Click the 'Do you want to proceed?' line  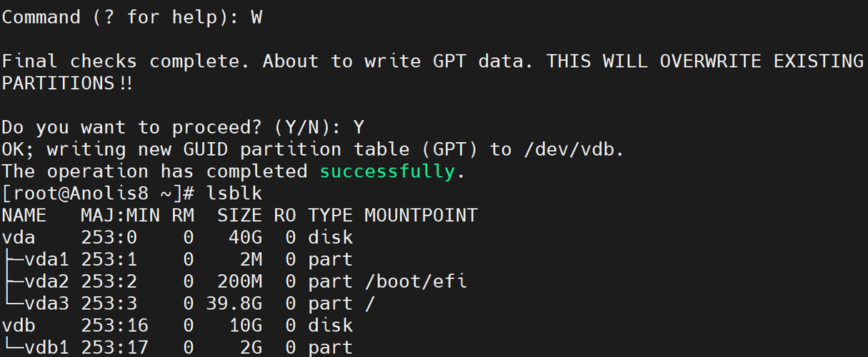tap(183, 128)
